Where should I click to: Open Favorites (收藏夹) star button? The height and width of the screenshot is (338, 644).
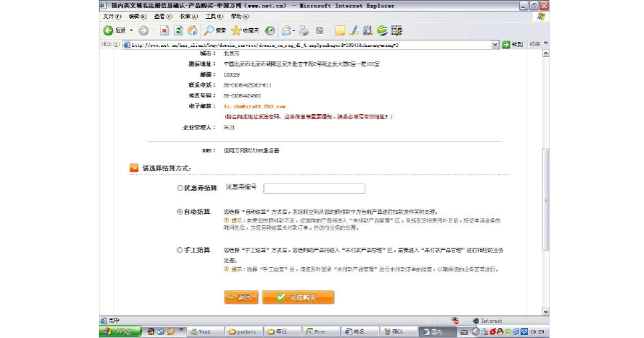click(x=244, y=30)
